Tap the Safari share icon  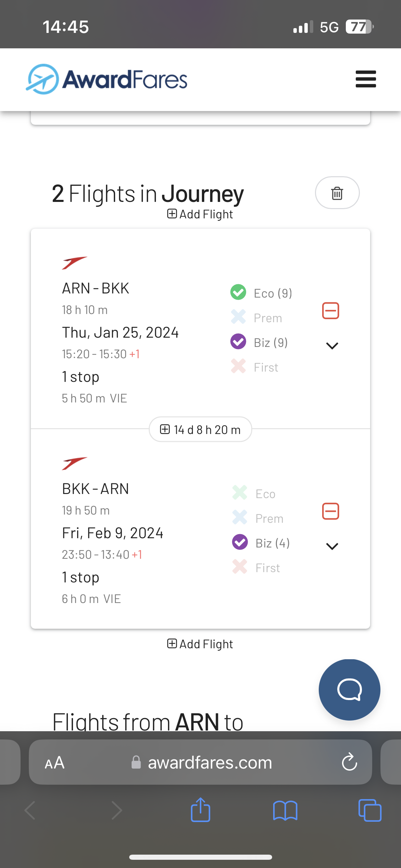200,810
